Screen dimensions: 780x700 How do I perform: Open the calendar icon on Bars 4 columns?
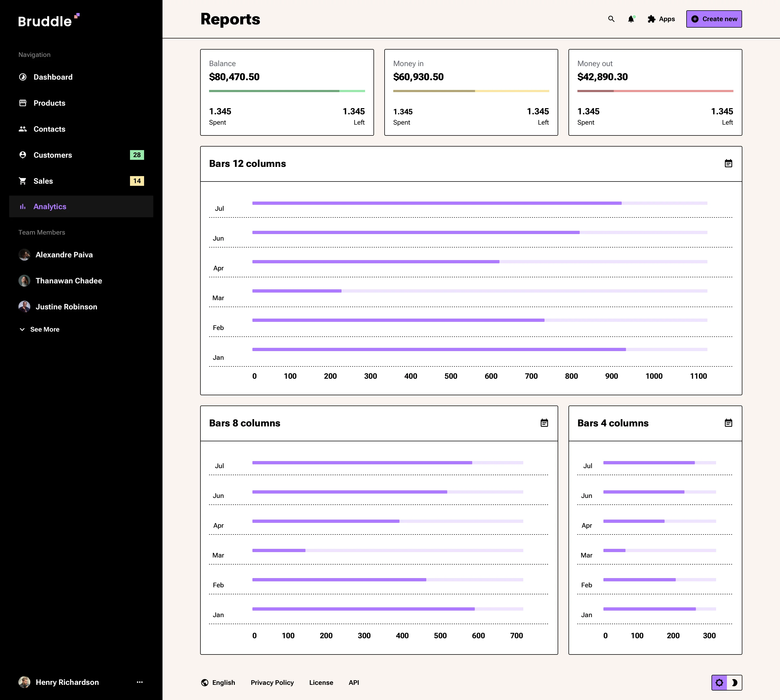tap(728, 423)
